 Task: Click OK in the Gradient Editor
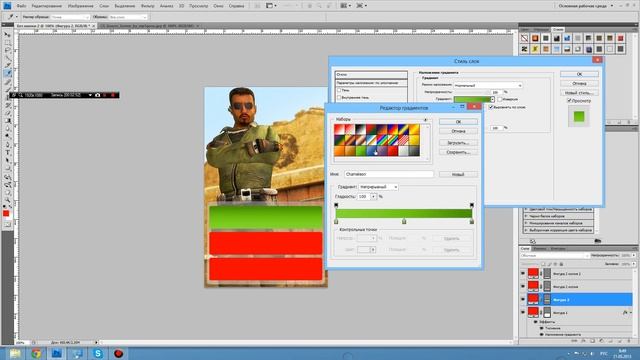tap(458, 122)
